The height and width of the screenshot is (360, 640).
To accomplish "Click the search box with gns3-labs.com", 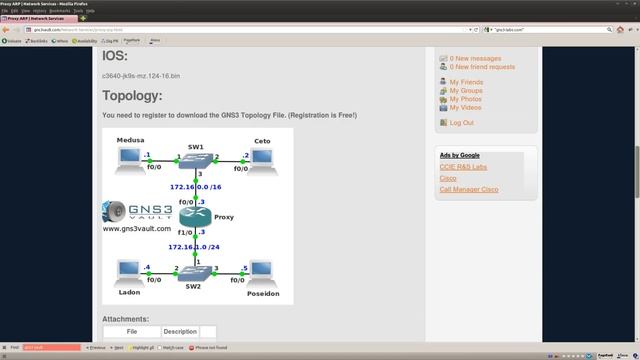I will (549, 30).
